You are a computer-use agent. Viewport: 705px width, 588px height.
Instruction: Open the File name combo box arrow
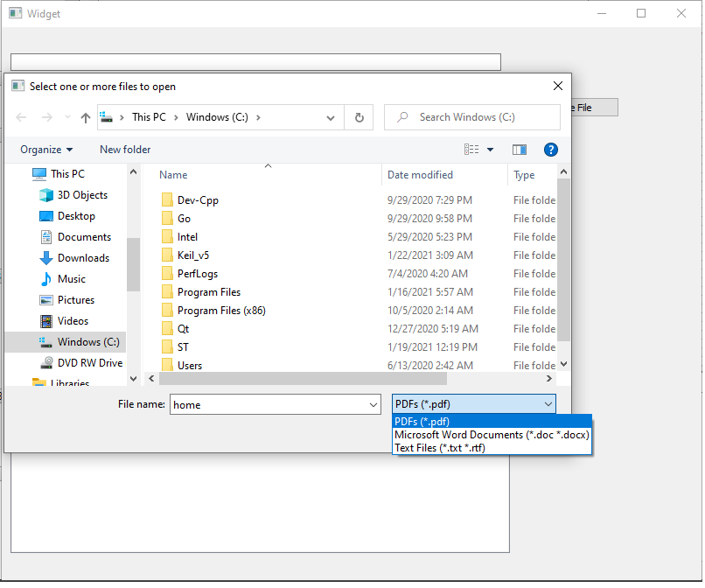pyautogui.click(x=372, y=404)
